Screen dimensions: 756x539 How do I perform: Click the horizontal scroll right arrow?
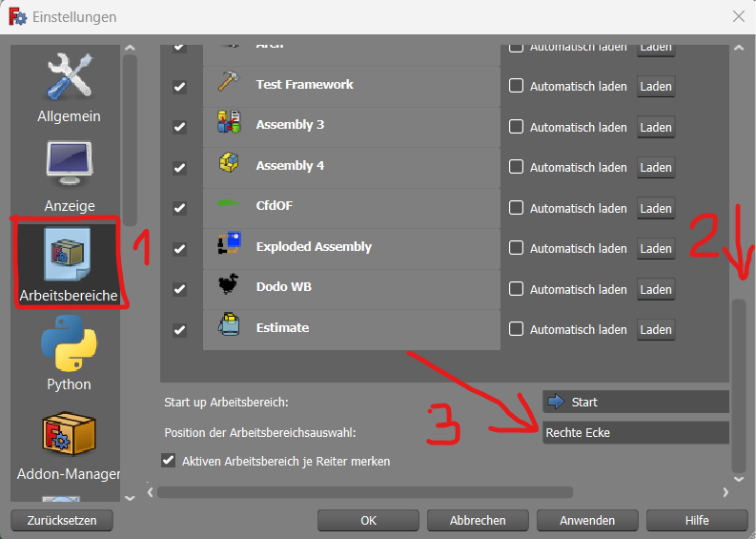click(725, 492)
